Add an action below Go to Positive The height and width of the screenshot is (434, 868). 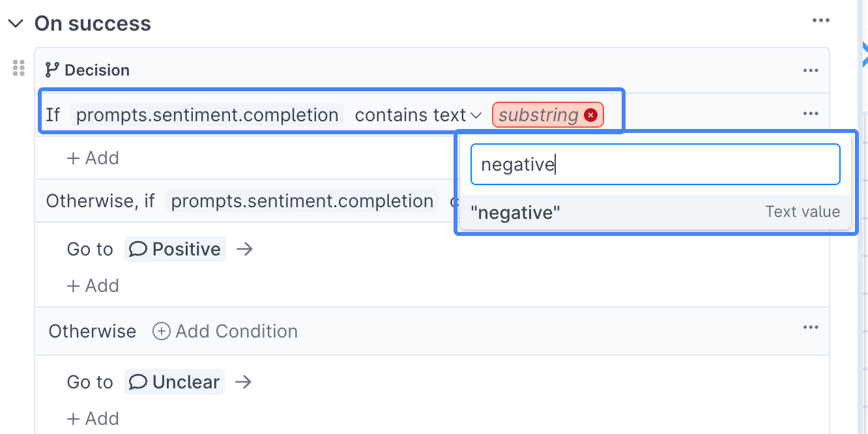coord(93,285)
